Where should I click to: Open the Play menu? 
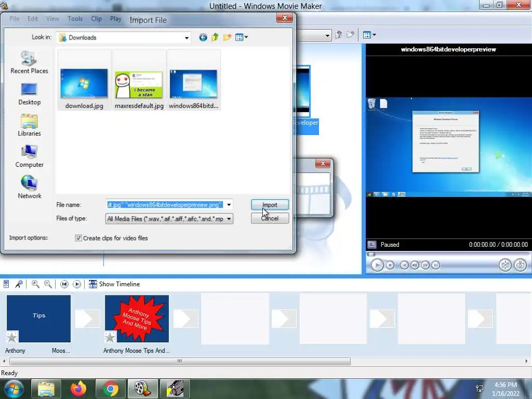click(x=116, y=19)
